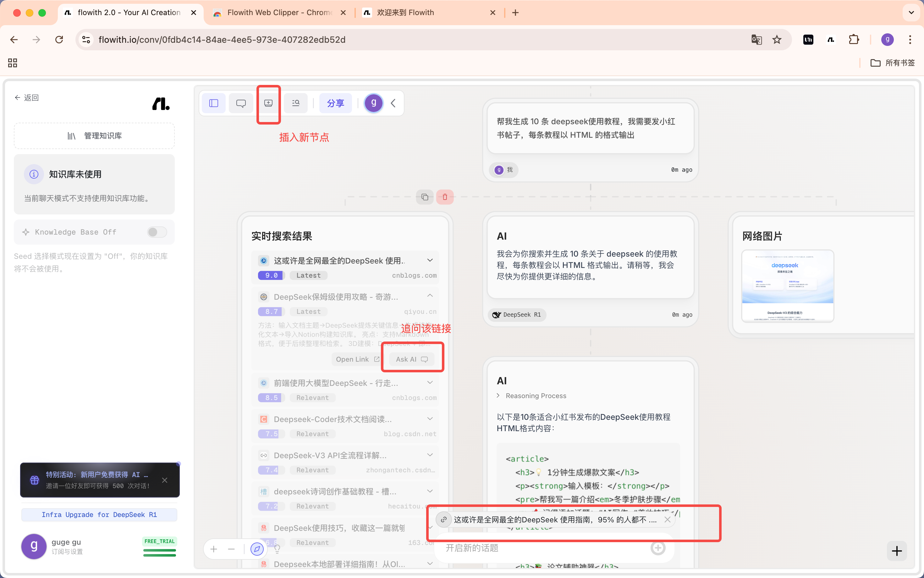Click the send plus button in input
Image resolution: width=924 pixels, height=578 pixels.
click(x=658, y=548)
